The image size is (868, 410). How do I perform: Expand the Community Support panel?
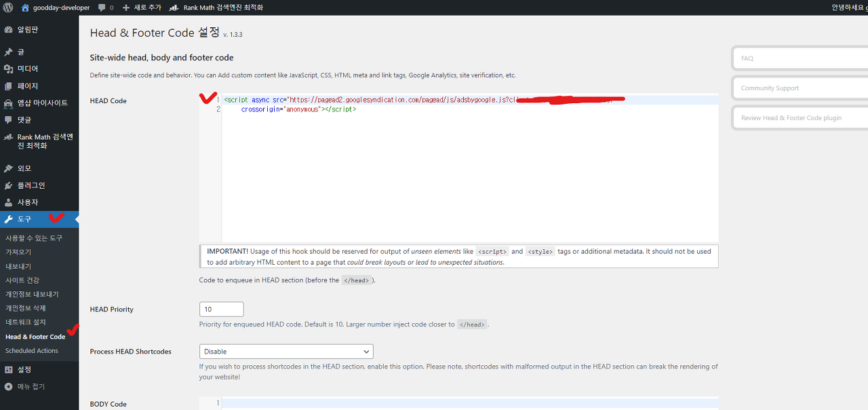click(800, 88)
